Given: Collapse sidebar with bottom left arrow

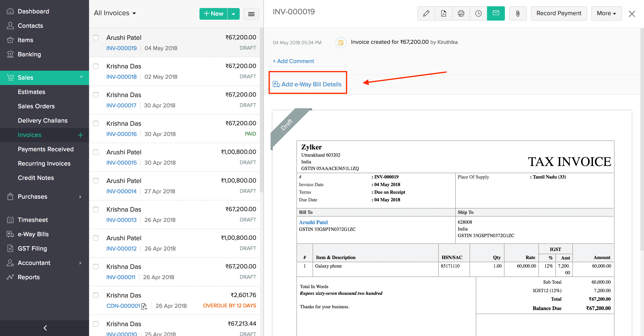Looking at the screenshot, I should tap(45, 328).
